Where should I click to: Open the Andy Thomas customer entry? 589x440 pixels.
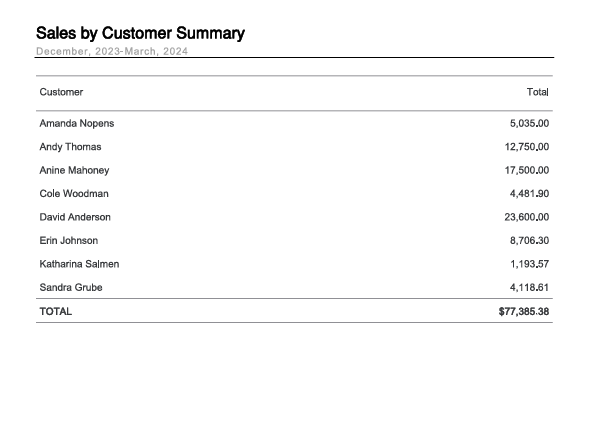pos(70,147)
